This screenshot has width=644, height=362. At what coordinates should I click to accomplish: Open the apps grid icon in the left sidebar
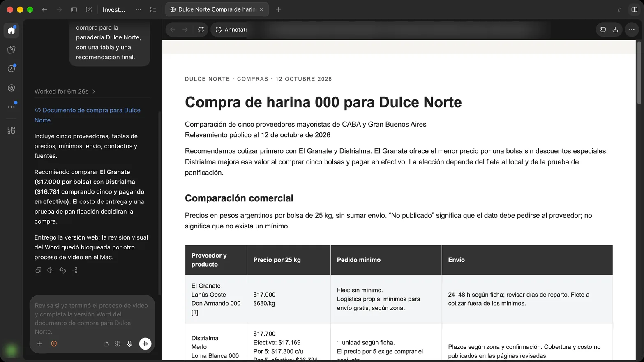(12, 130)
